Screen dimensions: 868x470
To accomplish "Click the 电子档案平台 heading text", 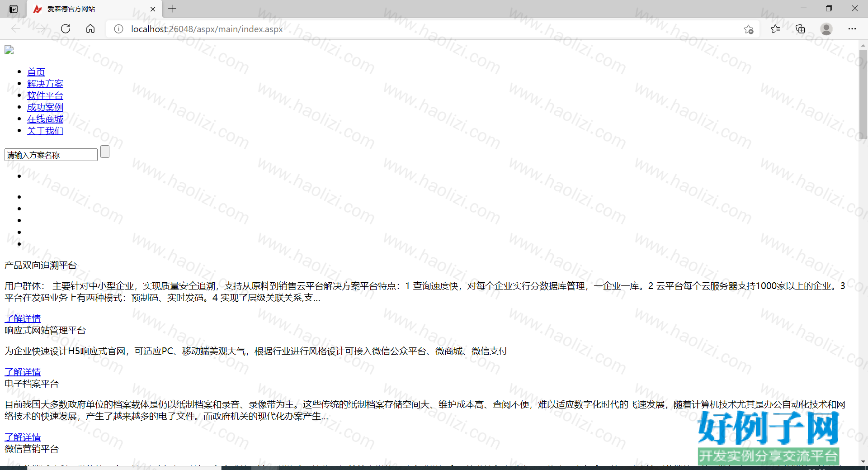I will coord(32,384).
